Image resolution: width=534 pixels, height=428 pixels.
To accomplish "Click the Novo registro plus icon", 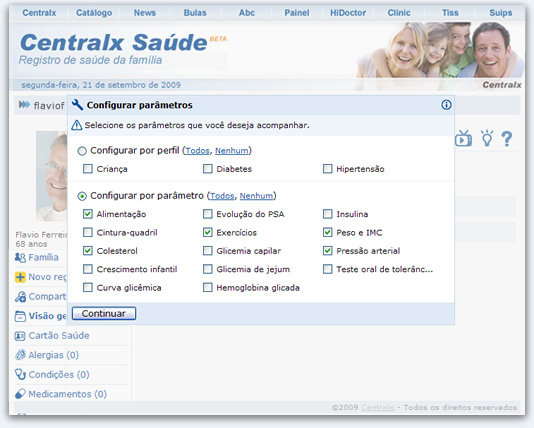I will (x=20, y=277).
